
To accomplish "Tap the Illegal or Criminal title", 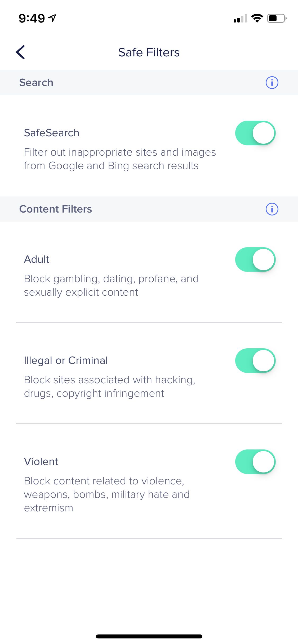I will 66,361.
